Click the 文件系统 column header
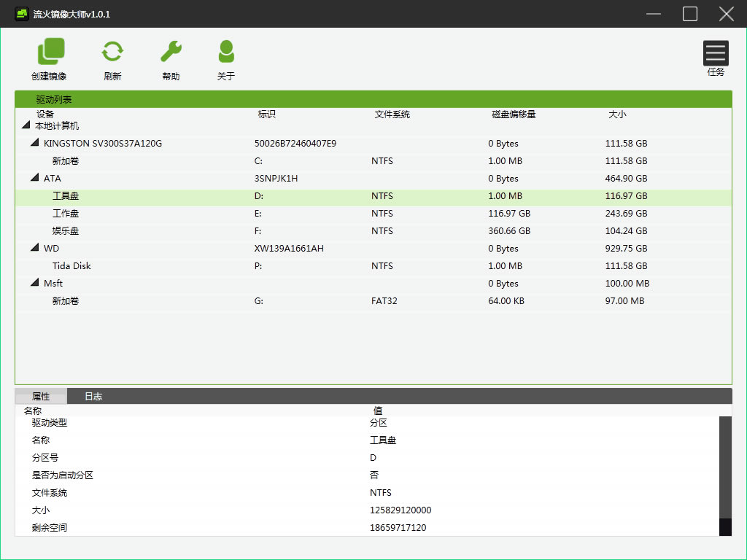Viewport: 747px width, 560px height. [392, 114]
